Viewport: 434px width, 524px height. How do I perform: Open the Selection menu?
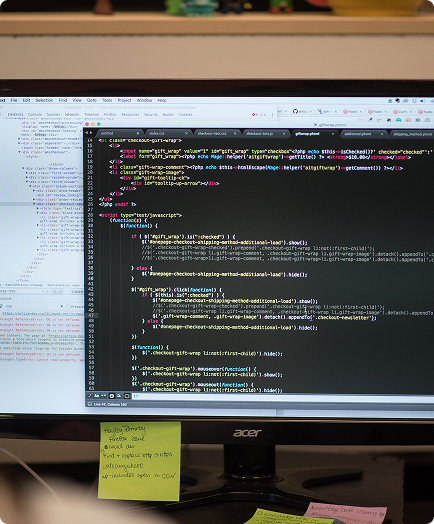44,100
